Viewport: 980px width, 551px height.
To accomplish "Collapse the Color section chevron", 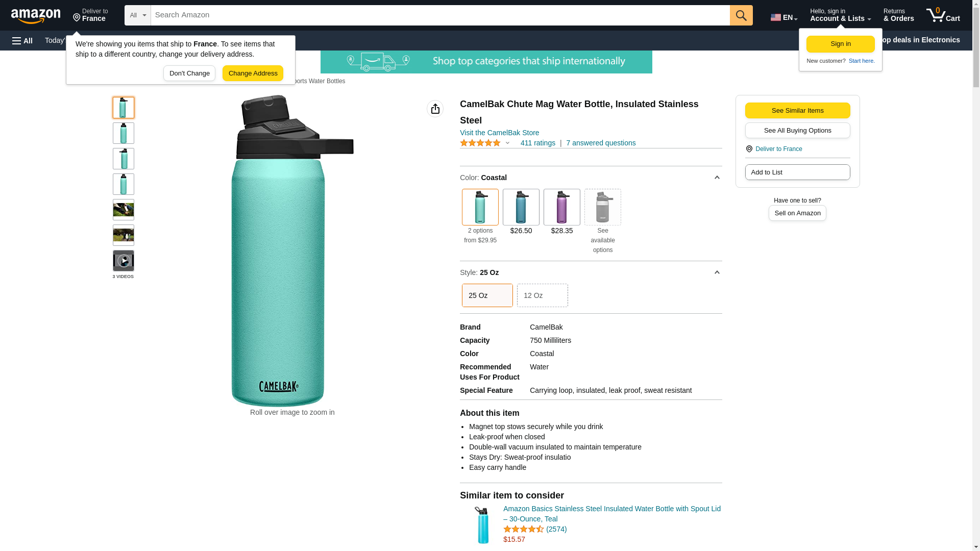I will [x=717, y=178].
